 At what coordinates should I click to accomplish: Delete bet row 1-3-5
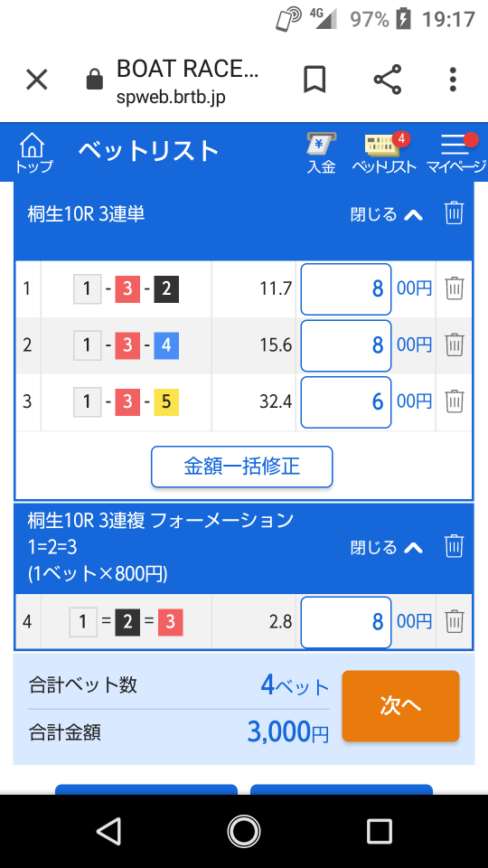455,401
